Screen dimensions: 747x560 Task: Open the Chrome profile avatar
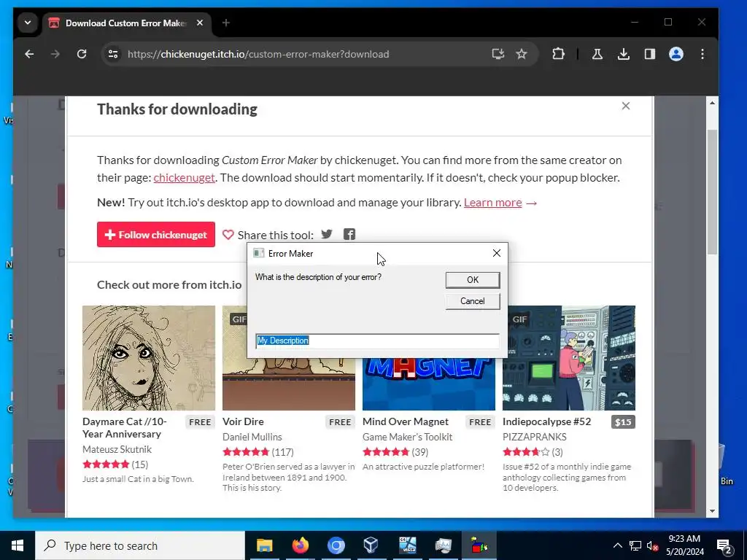pos(676,54)
